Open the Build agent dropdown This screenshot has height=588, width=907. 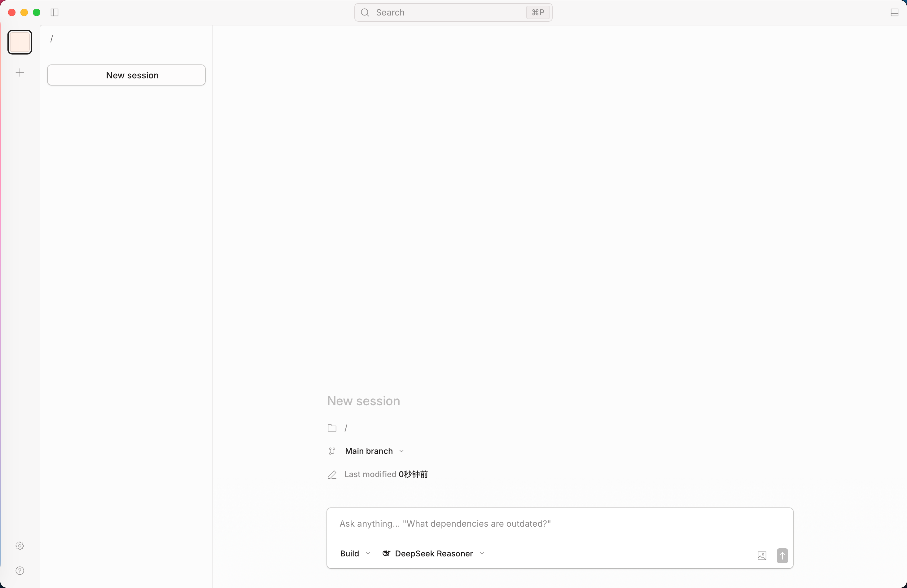pyautogui.click(x=355, y=553)
